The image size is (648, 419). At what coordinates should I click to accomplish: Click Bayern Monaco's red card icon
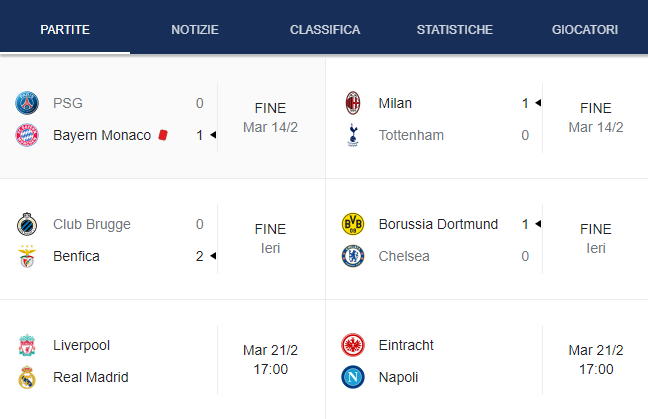tap(163, 135)
